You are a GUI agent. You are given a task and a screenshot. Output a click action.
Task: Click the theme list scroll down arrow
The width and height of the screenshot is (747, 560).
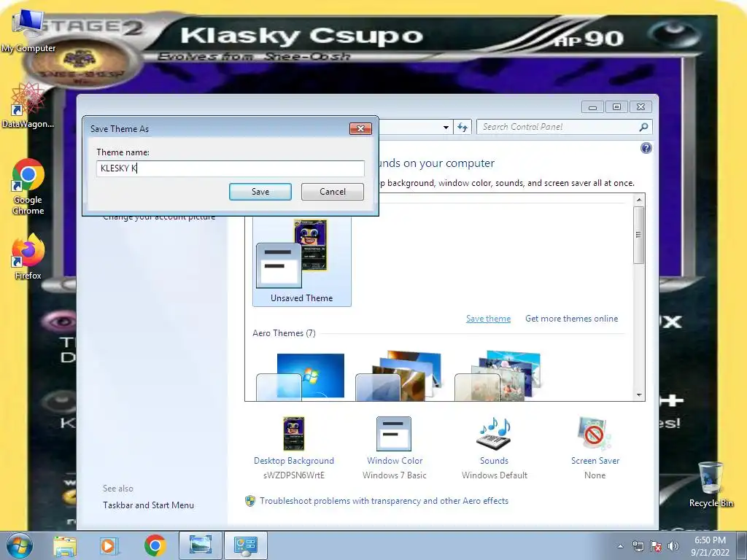(639, 394)
